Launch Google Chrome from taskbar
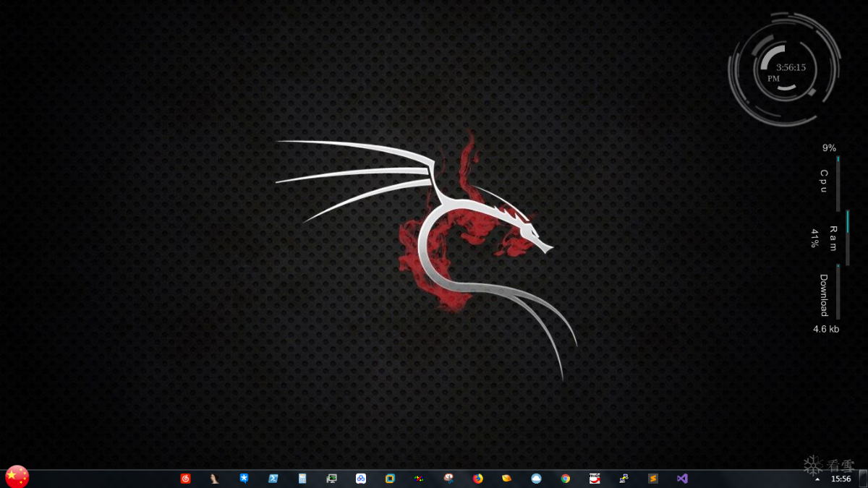 [x=566, y=479]
